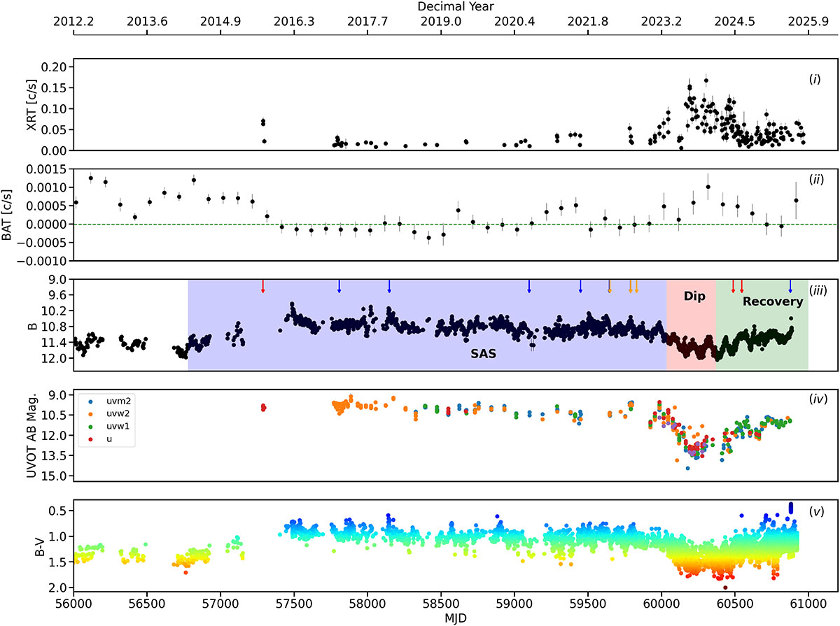Click the (ii) panel label

tap(815, 180)
